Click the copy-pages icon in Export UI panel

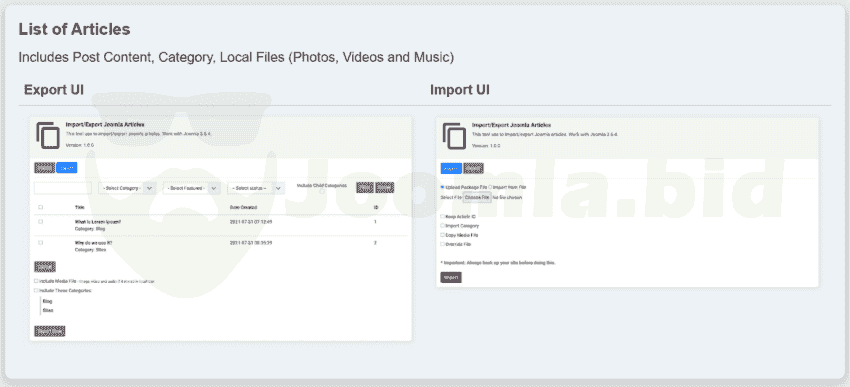tap(48, 136)
